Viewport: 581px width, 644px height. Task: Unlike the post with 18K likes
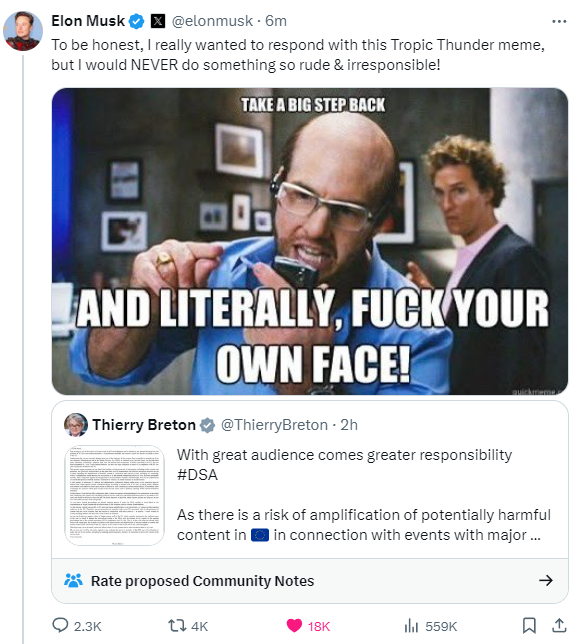294,626
